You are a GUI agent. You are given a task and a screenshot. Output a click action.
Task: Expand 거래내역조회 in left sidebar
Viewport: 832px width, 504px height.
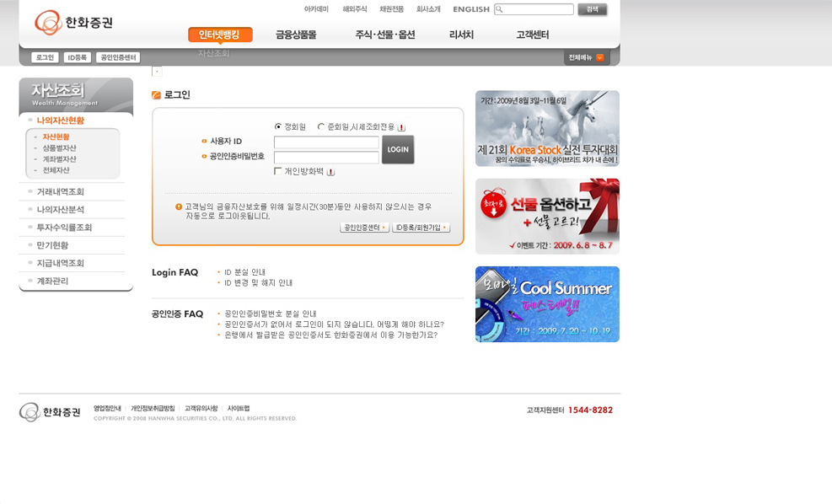click(60, 192)
